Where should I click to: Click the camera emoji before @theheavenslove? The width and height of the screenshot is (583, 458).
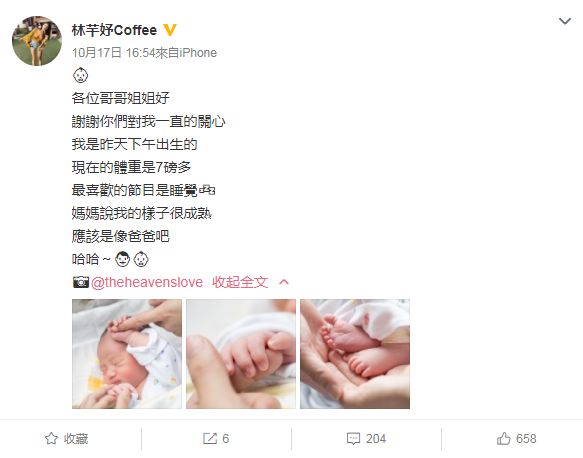click(81, 282)
